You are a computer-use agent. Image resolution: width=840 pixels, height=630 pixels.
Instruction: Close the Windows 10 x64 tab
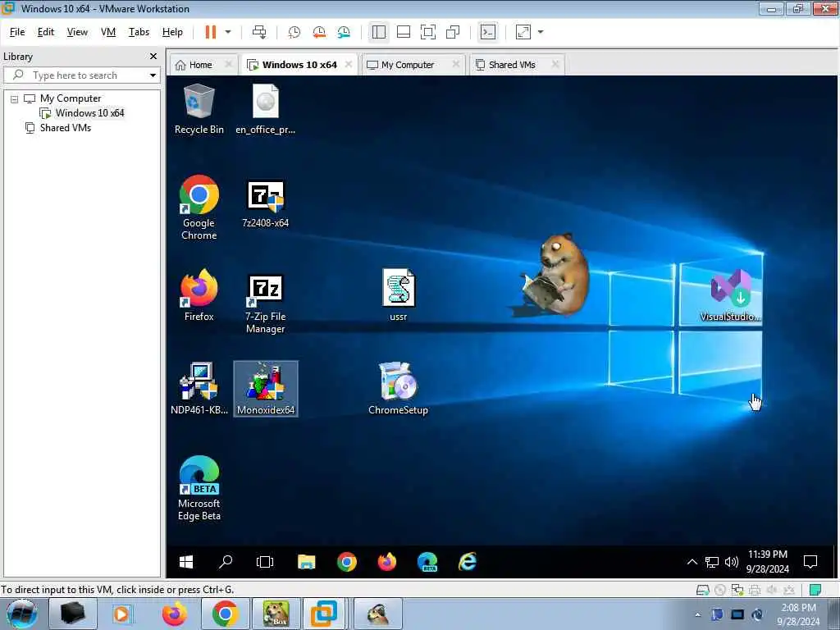coord(349,64)
